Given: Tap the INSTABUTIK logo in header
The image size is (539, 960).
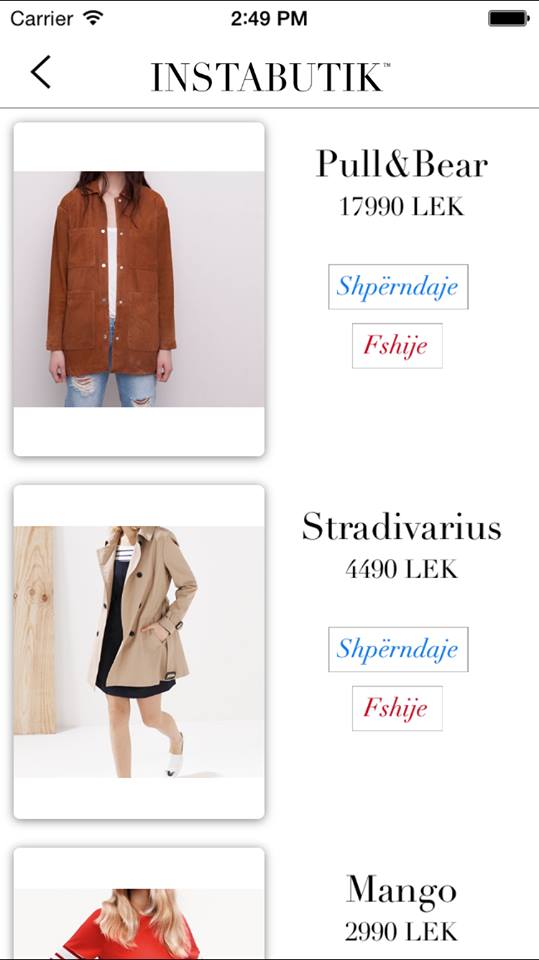Looking at the screenshot, I should coord(267,77).
